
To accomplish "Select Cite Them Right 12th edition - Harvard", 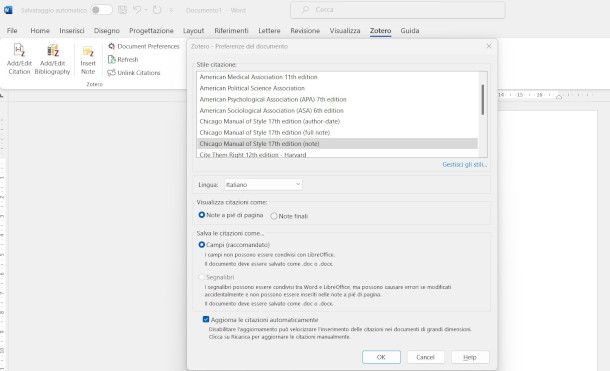I will click(x=337, y=154).
